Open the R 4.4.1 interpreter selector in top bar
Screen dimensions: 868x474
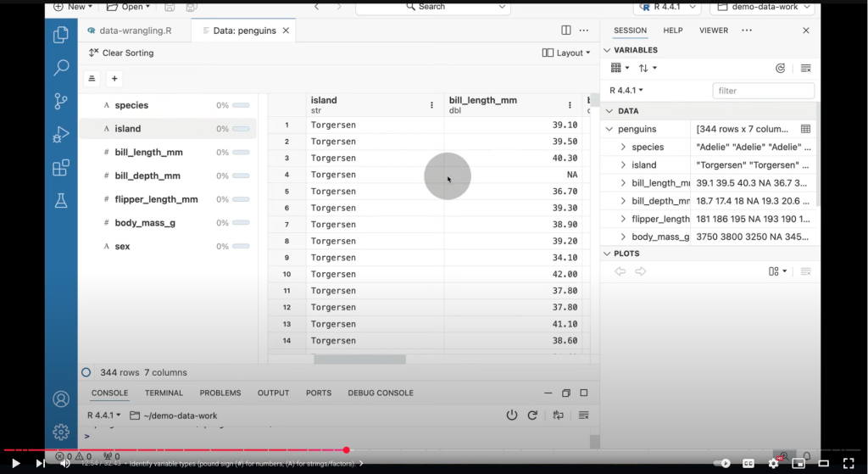tap(667, 7)
